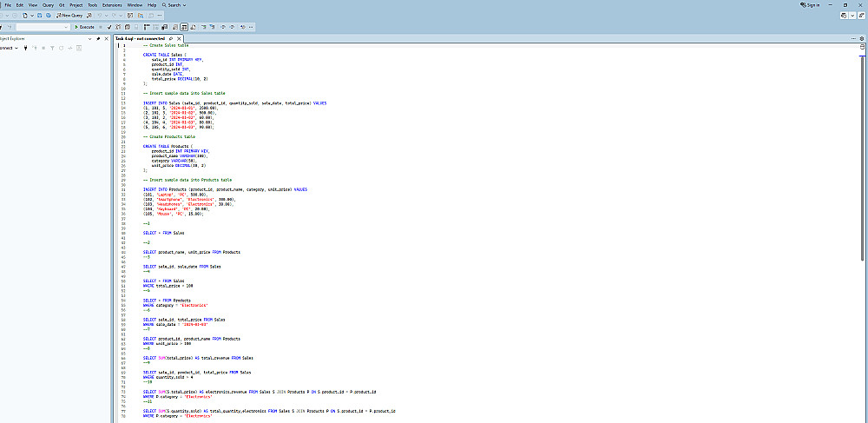
Task: Open Query Options toolbar icon
Action: pyautogui.click(x=128, y=27)
